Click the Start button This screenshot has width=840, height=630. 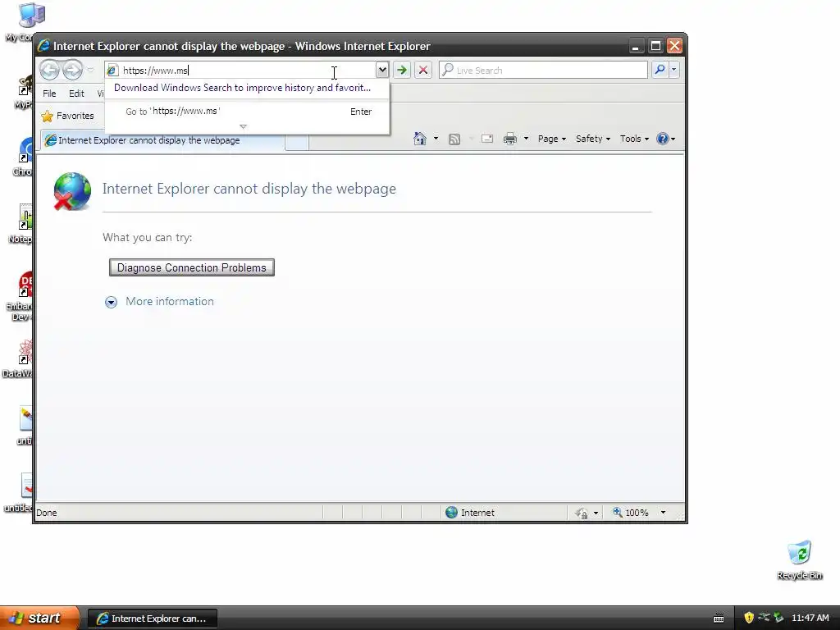[39, 618]
